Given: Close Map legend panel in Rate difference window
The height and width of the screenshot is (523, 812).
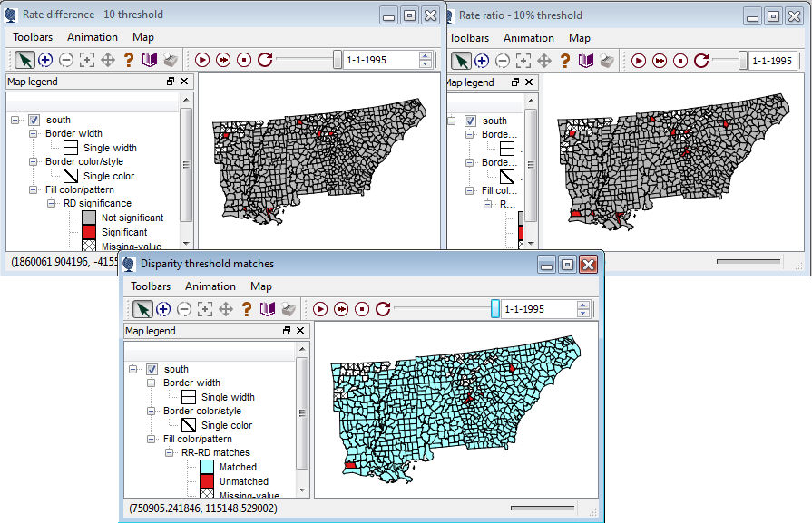Looking at the screenshot, I should 184,82.
